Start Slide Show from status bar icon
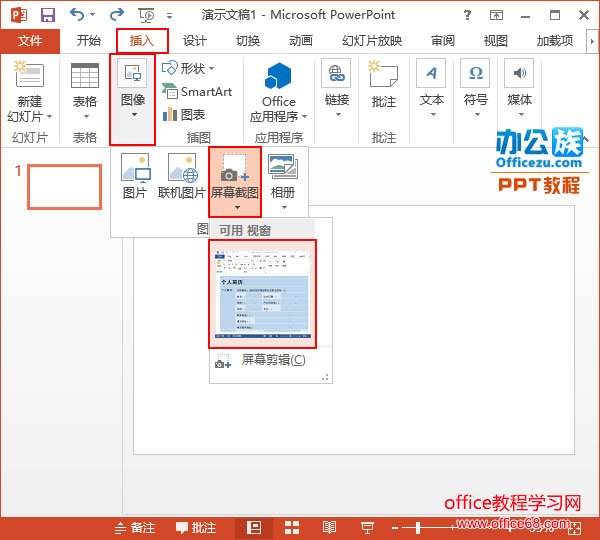Viewport: 600px width, 540px height. tap(367, 528)
